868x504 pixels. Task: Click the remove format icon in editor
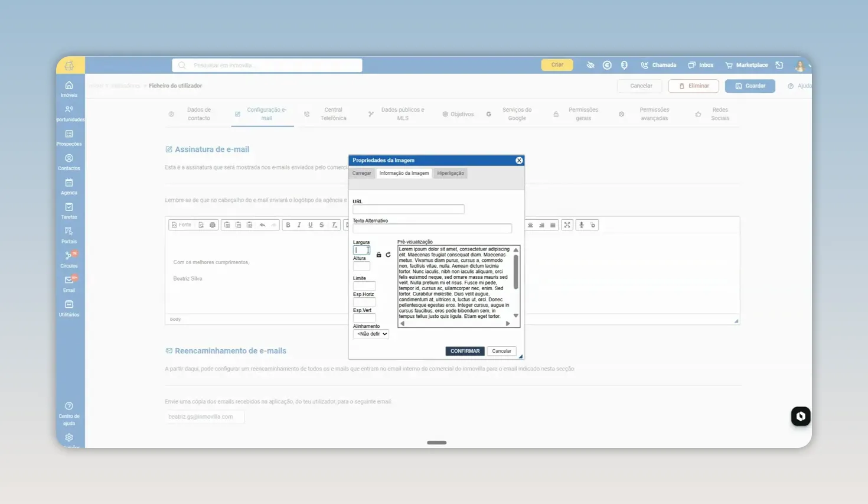click(334, 225)
